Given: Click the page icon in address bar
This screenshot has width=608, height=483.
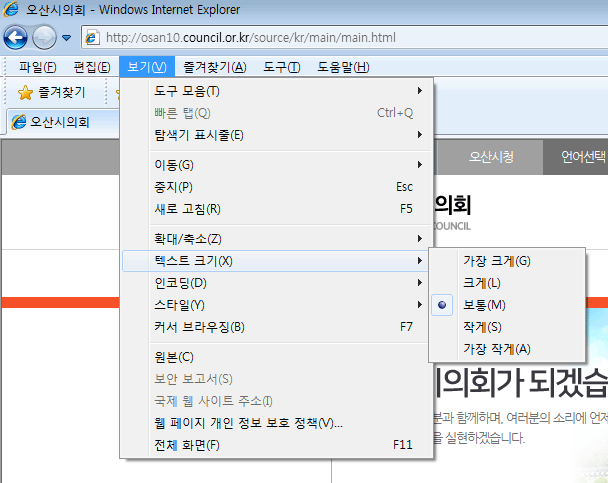Looking at the screenshot, I should (93, 38).
